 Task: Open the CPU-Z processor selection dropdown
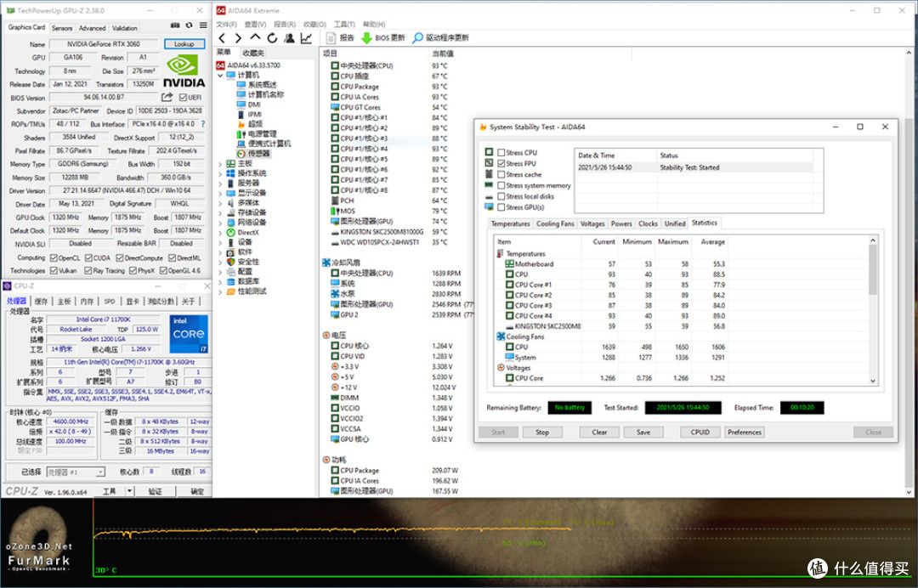coord(100,472)
